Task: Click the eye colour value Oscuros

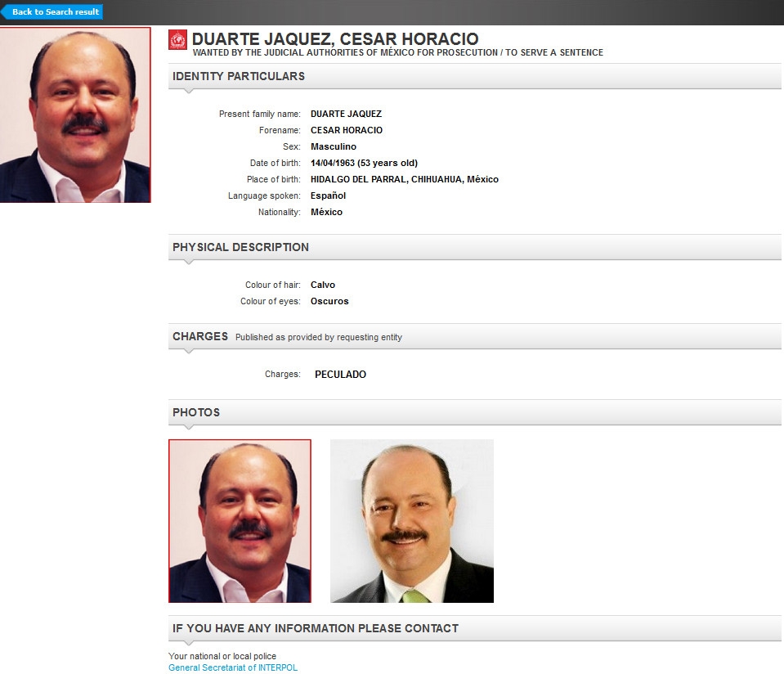Action: [x=329, y=301]
